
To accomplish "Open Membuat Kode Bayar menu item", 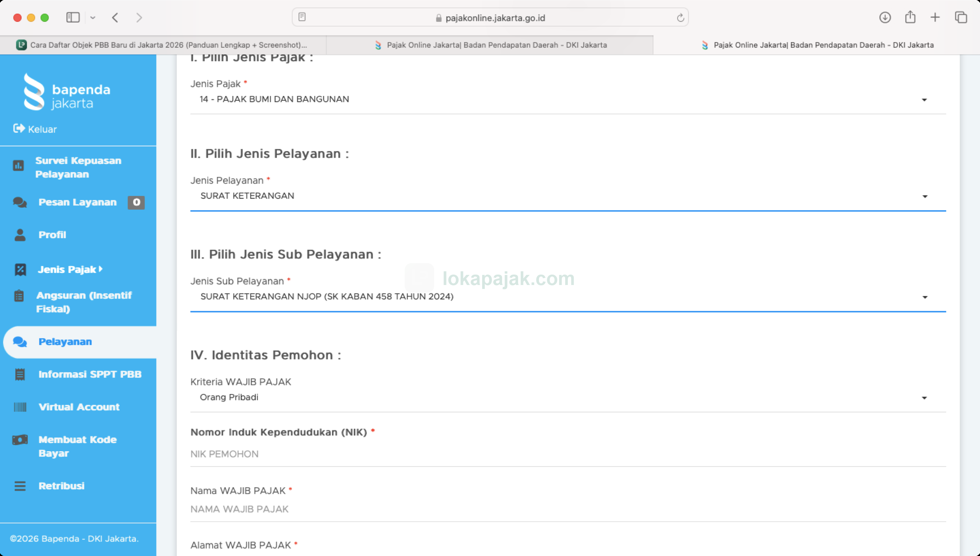I will (77, 446).
